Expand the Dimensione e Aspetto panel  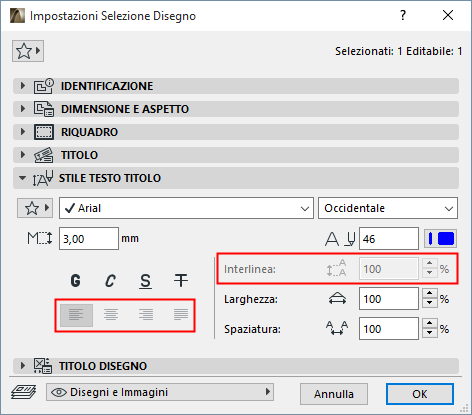point(23,109)
